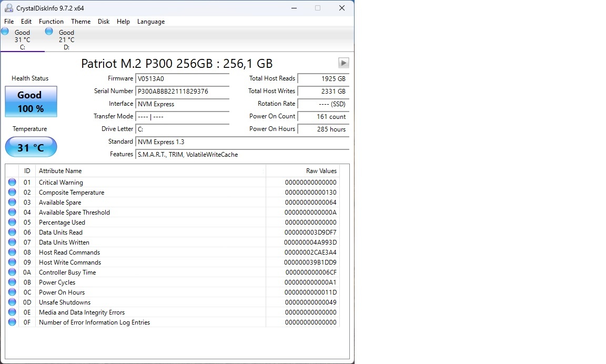Click the next drive arrow button
Image resolution: width=606 pixels, height=364 pixels.
[344, 63]
